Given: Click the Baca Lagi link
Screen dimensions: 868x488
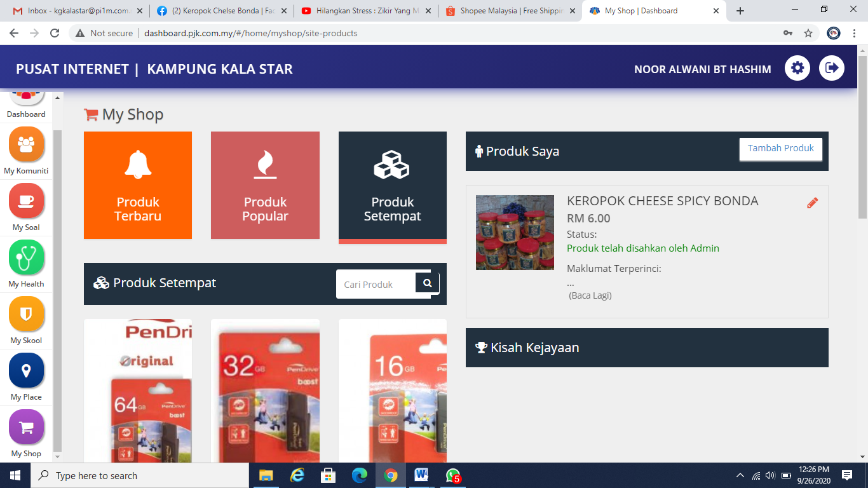Looking at the screenshot, I should click(x=590, y=295).
